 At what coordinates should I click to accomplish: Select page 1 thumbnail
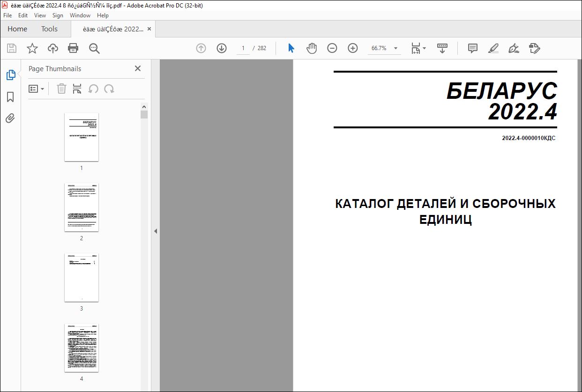(82, 137)
